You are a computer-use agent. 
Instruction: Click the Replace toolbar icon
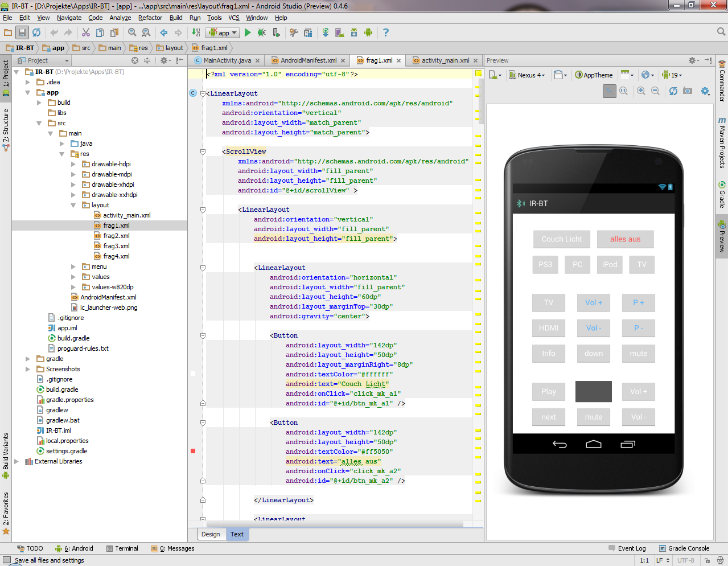pyautogui.click(x=146, y=32)
